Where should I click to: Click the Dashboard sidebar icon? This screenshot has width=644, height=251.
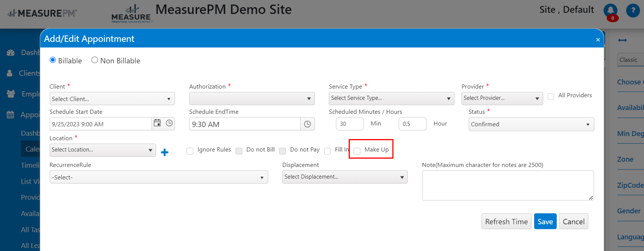(11, 53)
